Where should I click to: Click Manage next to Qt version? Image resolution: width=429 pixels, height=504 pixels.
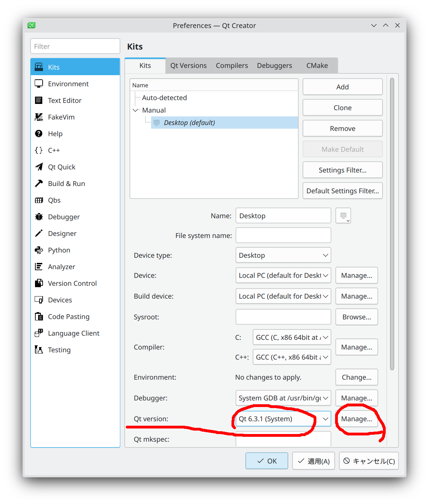coord(357,419)
